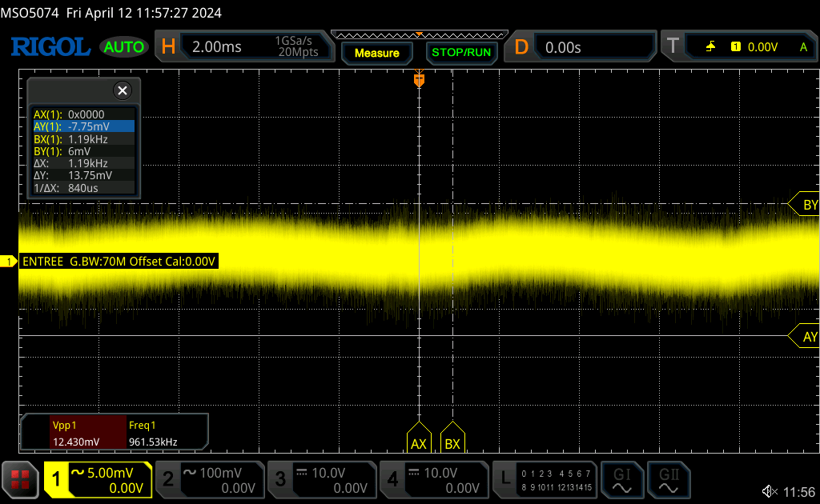Open GI signal generator
This screenshot has width=820, height=504.
click(x=621, y=480)
